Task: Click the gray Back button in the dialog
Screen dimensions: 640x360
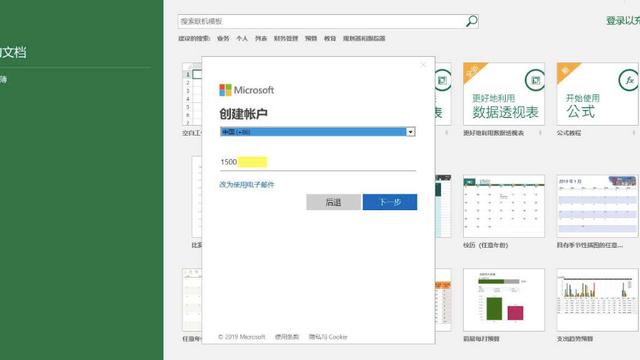Action: click(333, 202)
